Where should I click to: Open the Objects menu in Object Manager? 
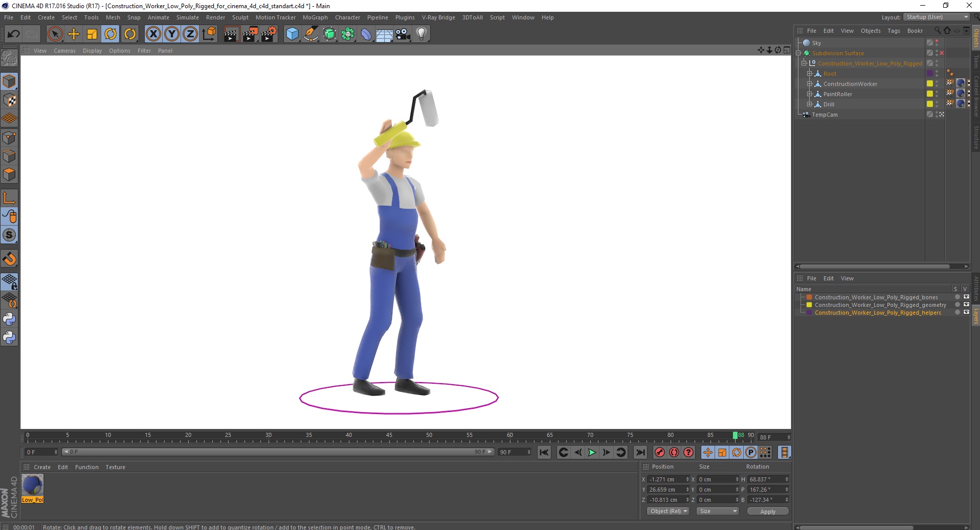coord(871,31)
